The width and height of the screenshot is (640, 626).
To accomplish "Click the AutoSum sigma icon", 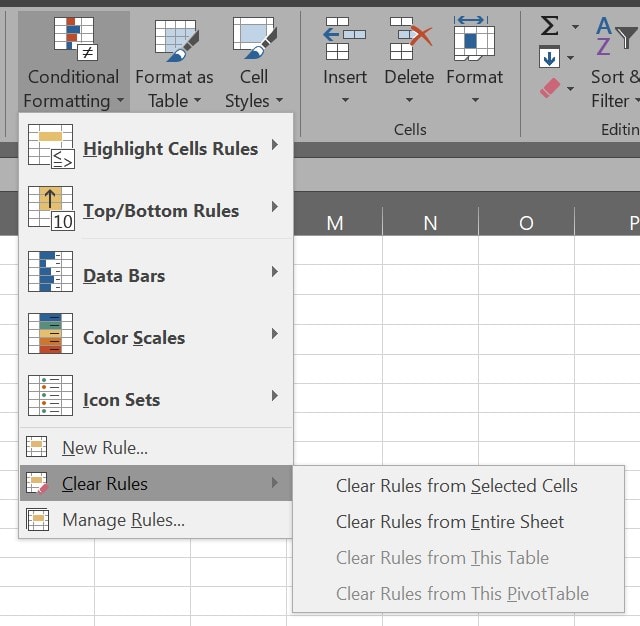I will click(550, 25).
